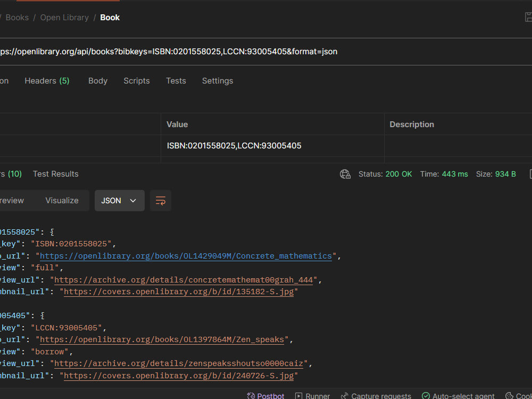This screenshot has width=532, height=399.
Task: Select the Visualize response view
Action: pos(62,201)
